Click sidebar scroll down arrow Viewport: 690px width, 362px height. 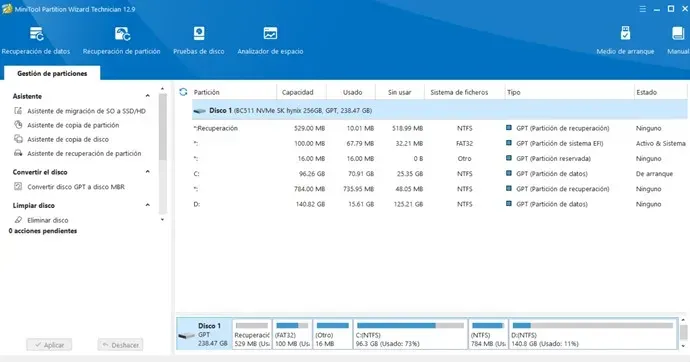tap(162, 219)
